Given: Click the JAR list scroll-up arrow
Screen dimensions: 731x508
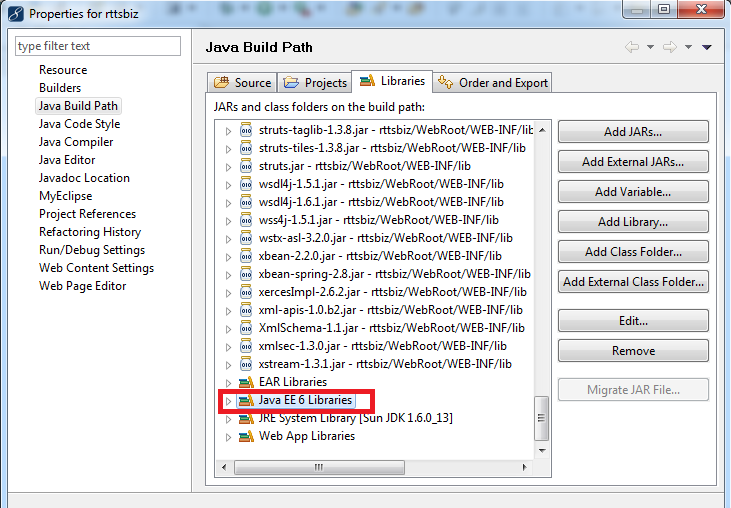Looking at the screenshot, I should (x=542, y=130).
